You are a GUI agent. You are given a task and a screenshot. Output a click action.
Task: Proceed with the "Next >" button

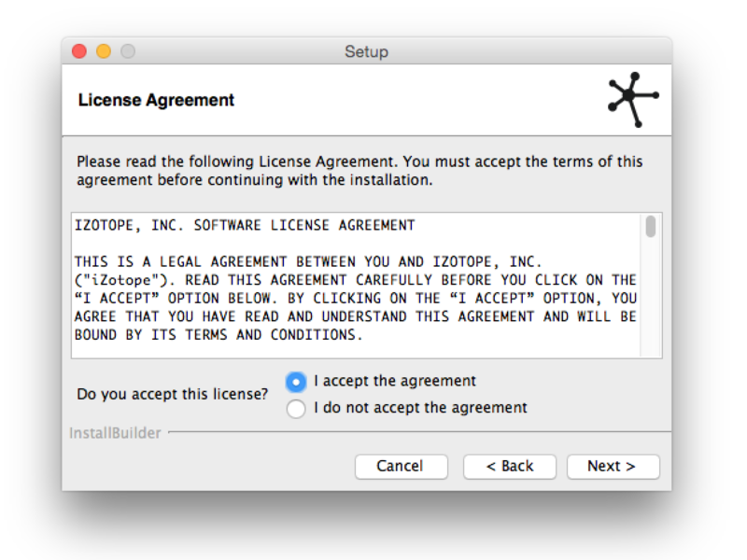tap(613, 467)
